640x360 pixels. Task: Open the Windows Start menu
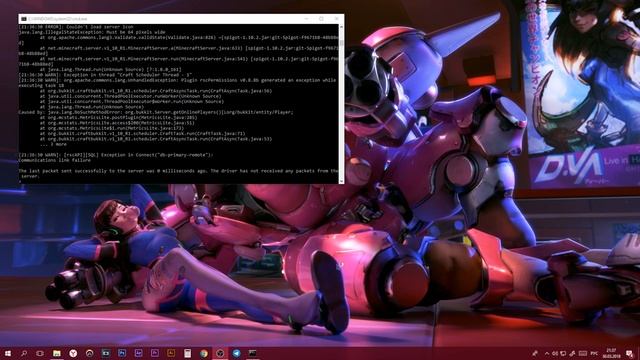(x=7, y=353)
